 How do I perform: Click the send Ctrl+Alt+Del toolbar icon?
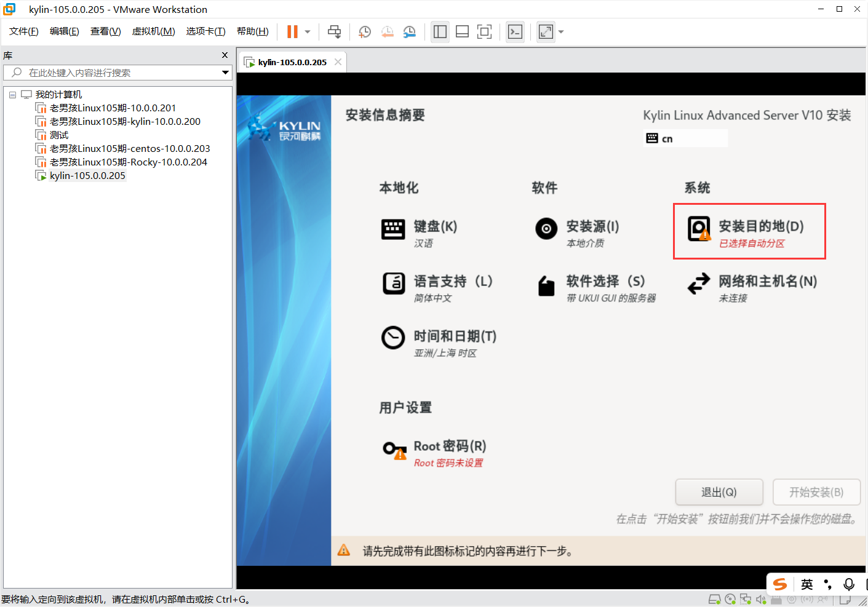pos(334,32)
